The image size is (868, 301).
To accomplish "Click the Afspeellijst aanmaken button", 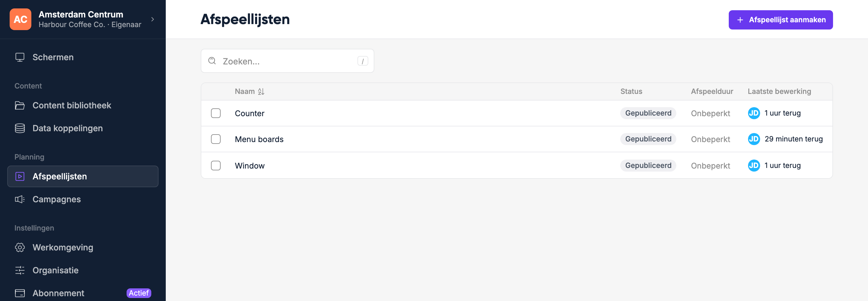I will (780, 20).
